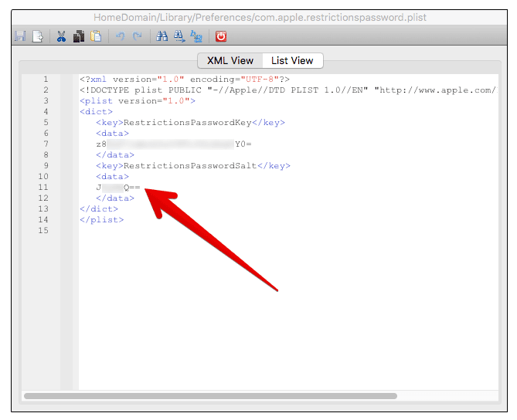Click the red power button icon
The image size is (517, 420).
(x=221, y=36)
